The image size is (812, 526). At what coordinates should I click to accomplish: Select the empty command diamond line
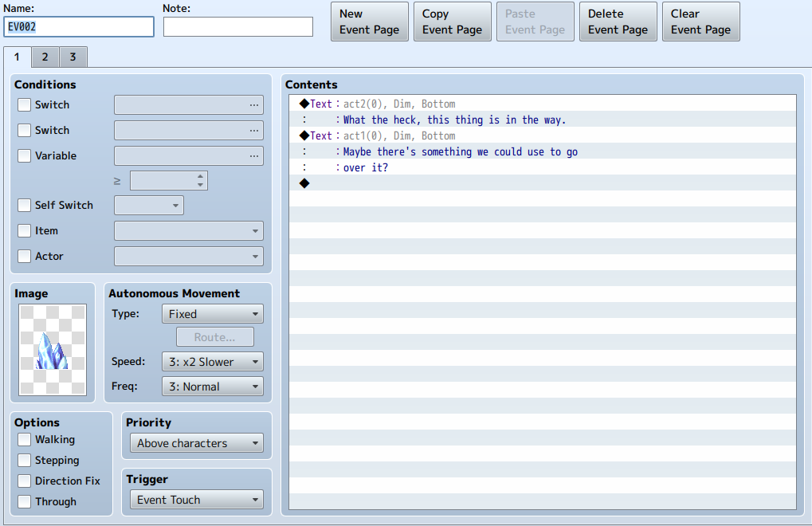(542, 183)
